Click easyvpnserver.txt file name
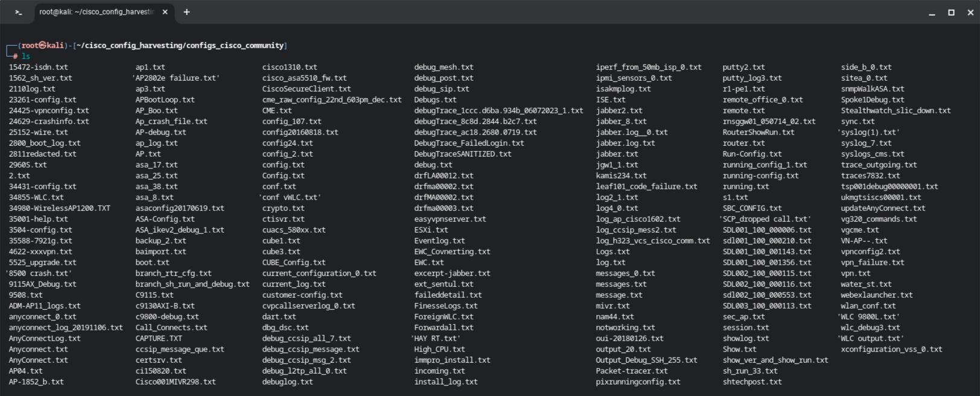The image size is (980, 396). 450,219
